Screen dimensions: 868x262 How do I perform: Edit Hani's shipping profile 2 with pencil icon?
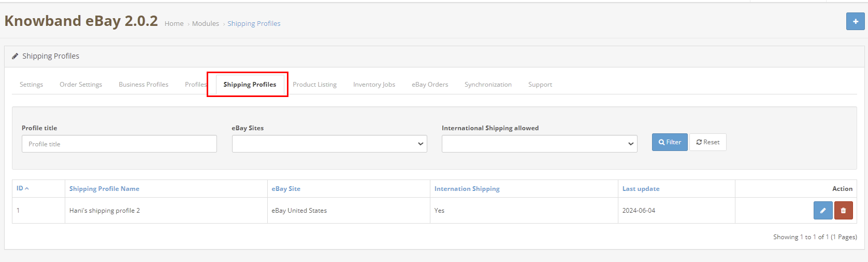pyautogui.click(x=823, y=211)
